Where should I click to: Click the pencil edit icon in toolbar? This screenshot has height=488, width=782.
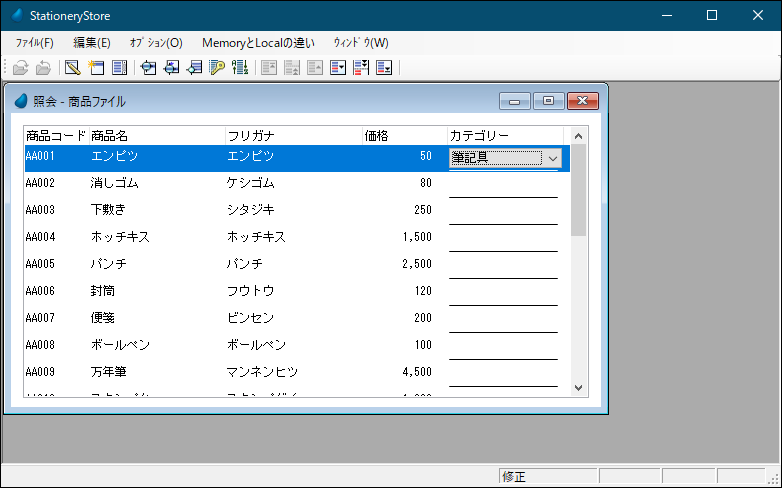pyautogui.click(x=72, y=68)
